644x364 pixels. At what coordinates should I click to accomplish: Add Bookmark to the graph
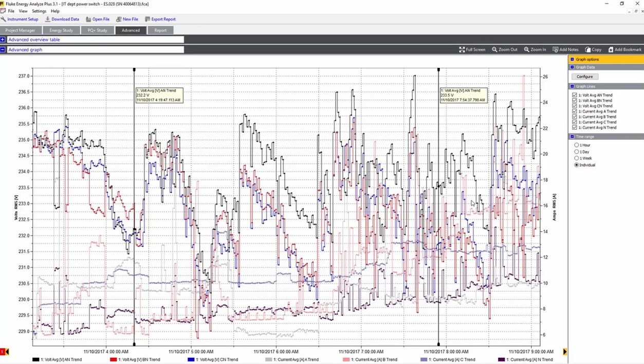coord(624,50)
